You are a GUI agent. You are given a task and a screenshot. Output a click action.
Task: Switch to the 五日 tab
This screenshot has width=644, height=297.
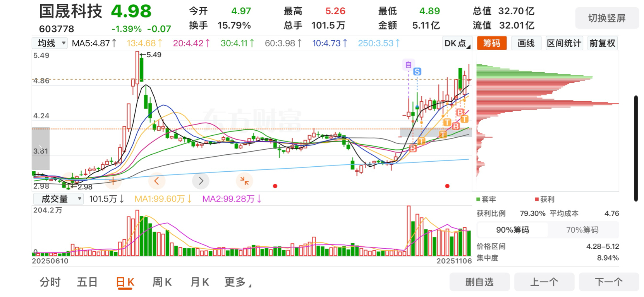tap(87, 282)
